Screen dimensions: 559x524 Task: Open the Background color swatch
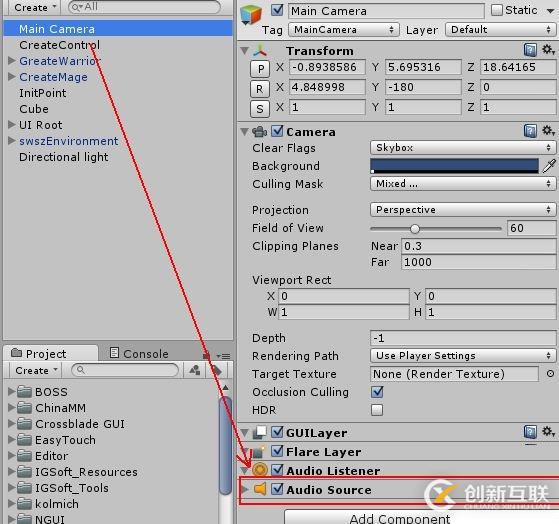coord(455,166)
